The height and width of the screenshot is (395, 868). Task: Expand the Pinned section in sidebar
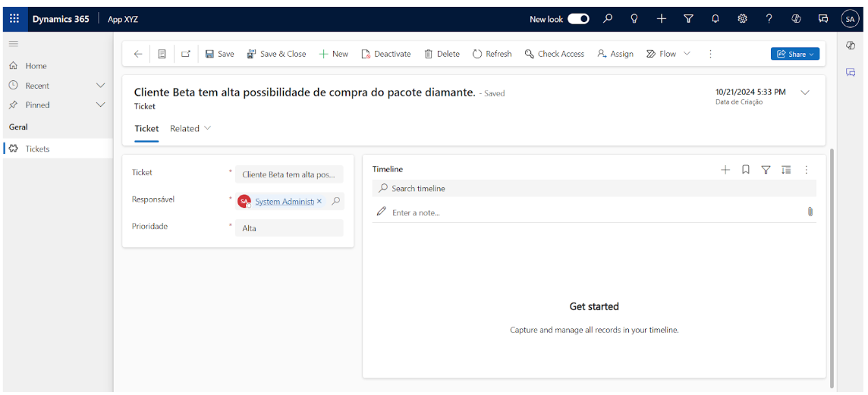coord(99,105)
